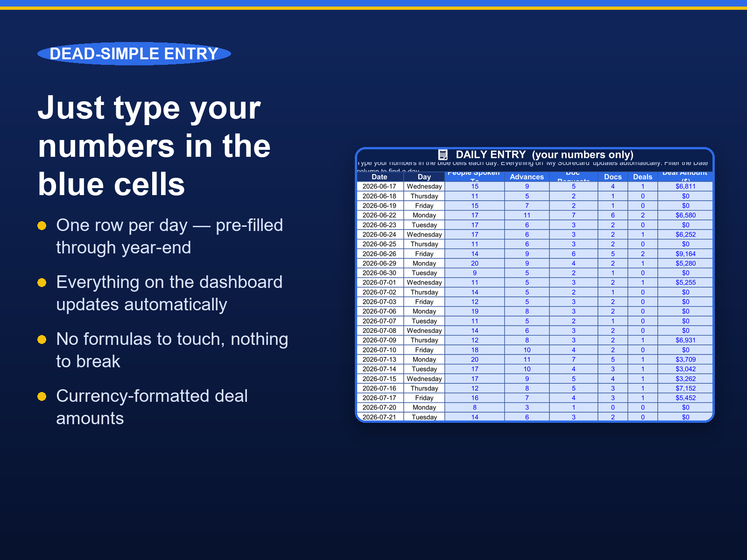Click the $6,811 deal amount cell
The height and width of the screenshot is (560, 747).
(x=685, y=186)
